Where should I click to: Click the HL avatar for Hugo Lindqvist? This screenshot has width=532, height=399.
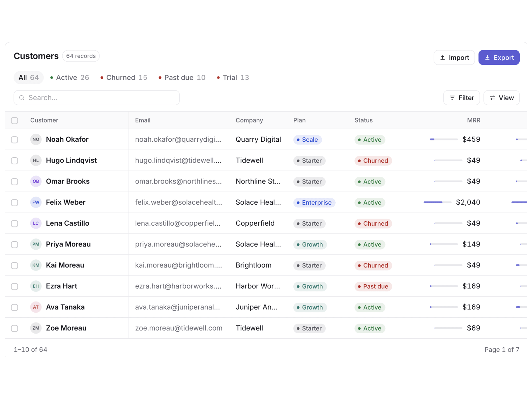(36, 160)
